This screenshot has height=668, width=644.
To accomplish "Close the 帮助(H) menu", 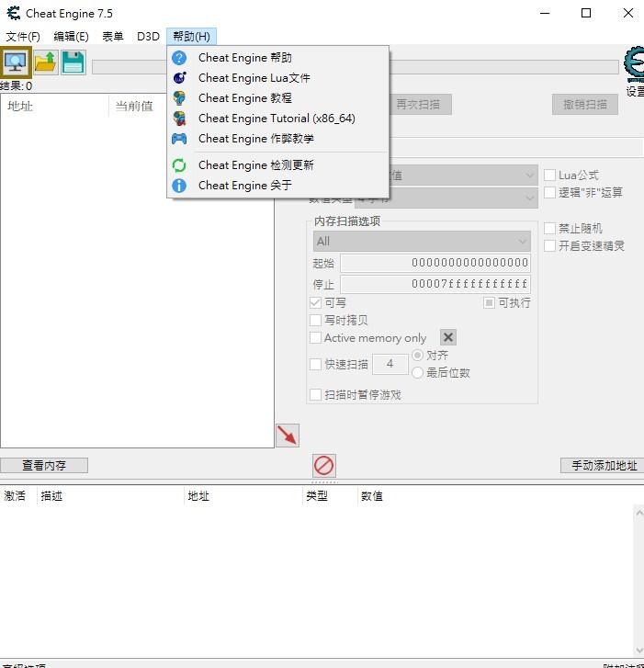I will [192, 37].
